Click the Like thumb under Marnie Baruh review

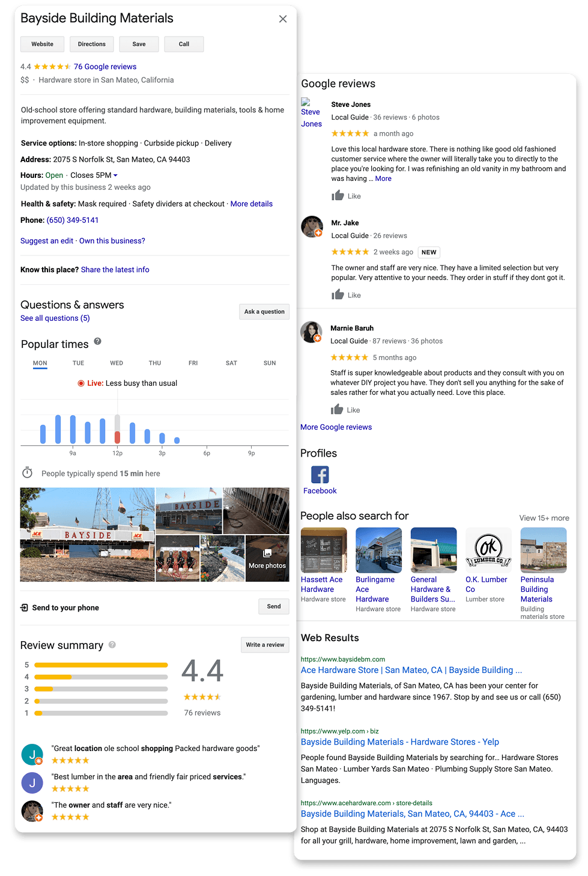pyautogui.click(x=337, y=409)
